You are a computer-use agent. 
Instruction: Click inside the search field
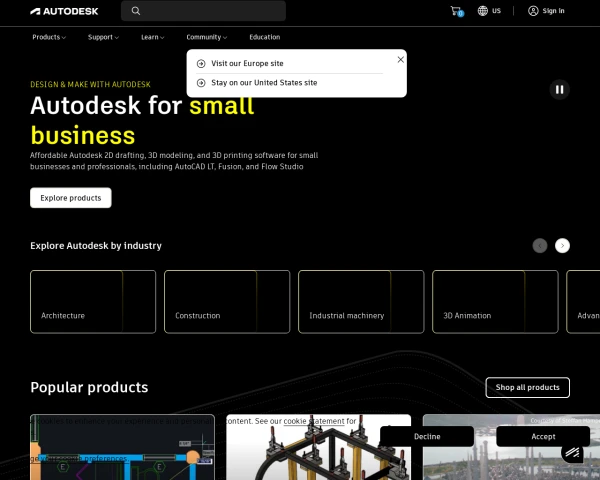point(203,11)
